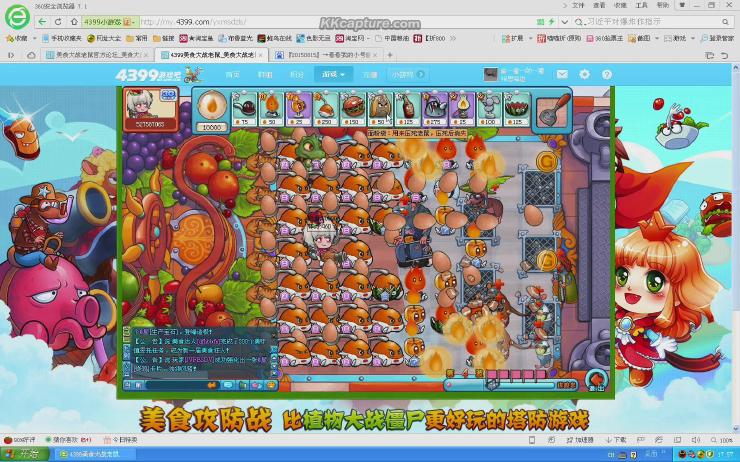Pick the brown bread sack card
The width and height of the screenshot is (740, 462).
(380, 109)
